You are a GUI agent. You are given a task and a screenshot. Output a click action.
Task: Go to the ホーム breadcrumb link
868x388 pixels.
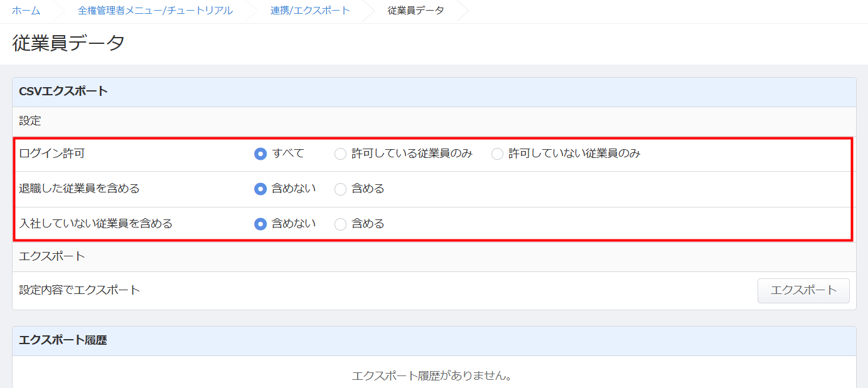pyautogui.click(x=26, y=11)
